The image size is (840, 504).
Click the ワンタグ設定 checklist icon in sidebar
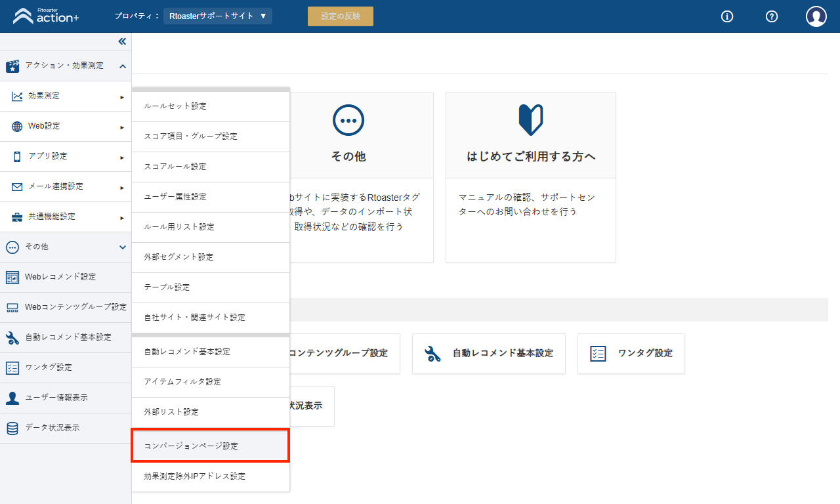point(12,368)
